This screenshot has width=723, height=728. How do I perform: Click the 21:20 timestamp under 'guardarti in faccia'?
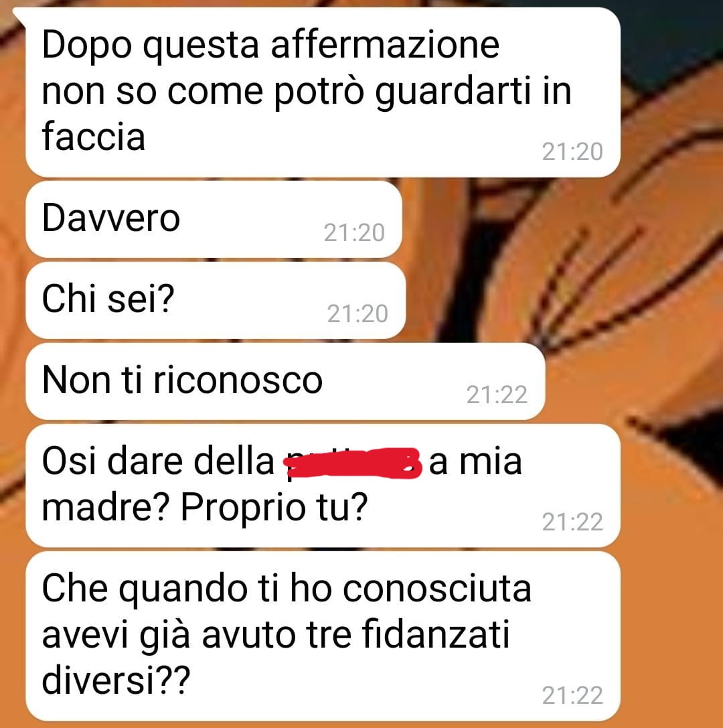pos(572,151)
